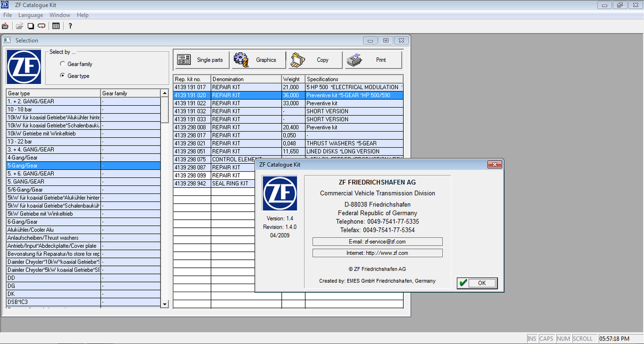The image size is (644, 344).
Task: Click the exit icon with red arrow
Action: click(x=6, y=26)
